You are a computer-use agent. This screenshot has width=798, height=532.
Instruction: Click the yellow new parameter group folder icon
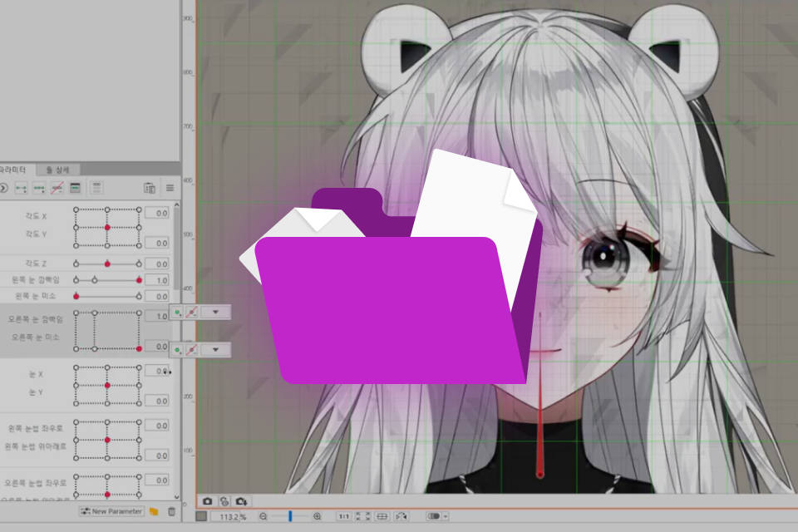(x=154, y=512)
